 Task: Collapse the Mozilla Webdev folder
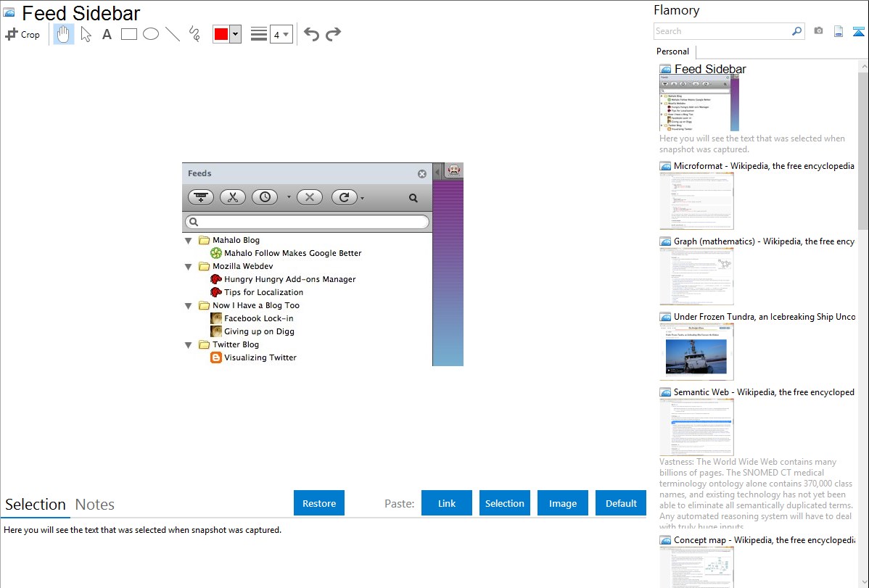[189, 267]
